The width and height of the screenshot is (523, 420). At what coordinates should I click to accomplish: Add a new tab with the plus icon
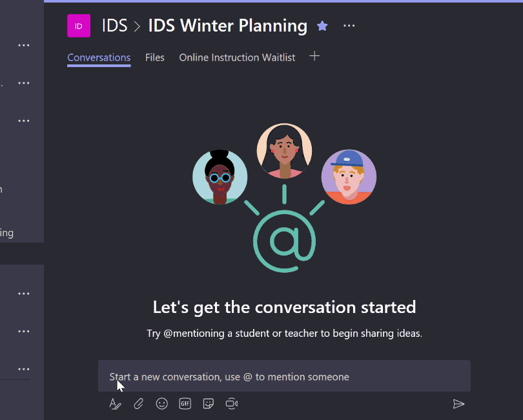[314, 57]
